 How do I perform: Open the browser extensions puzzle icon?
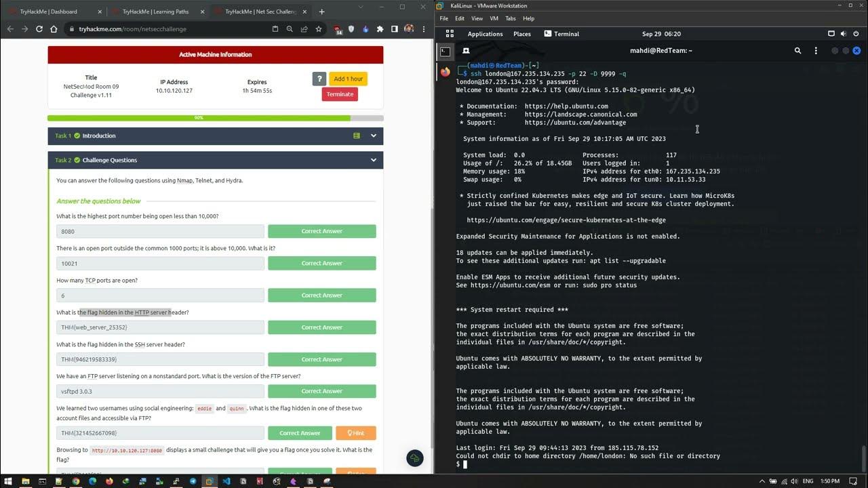pos(380,29)
